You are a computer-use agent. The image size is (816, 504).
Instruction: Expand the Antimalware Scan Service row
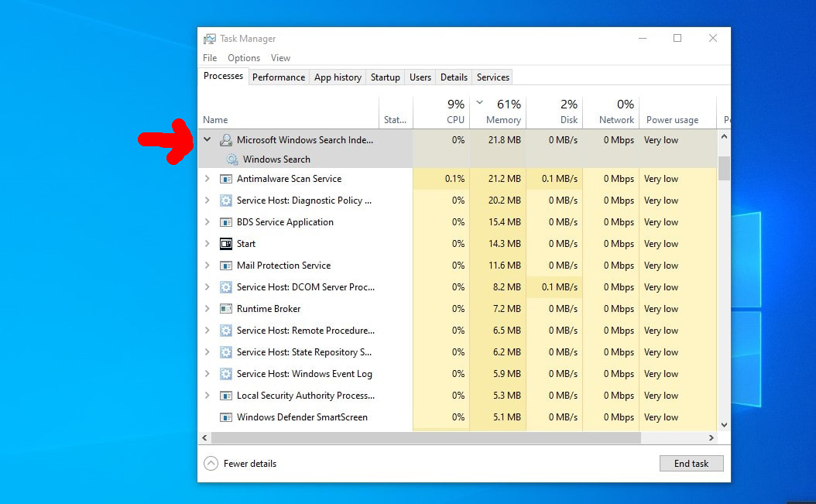(x=207, y=179)
